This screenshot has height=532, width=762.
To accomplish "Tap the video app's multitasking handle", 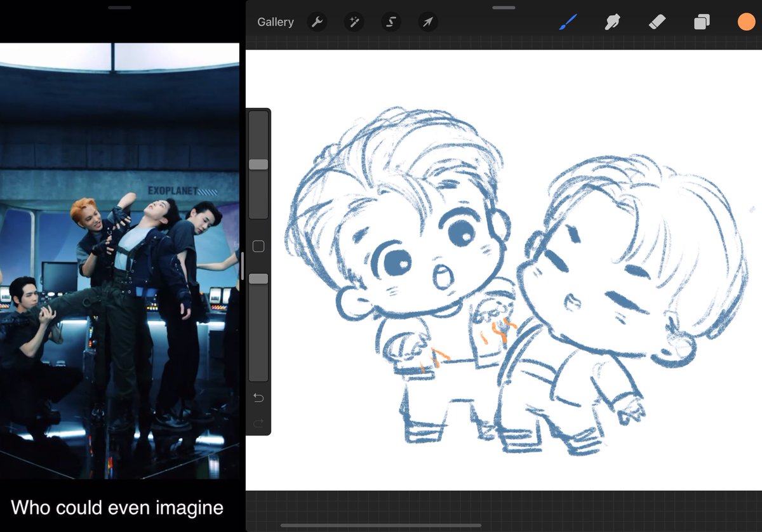I will click(x=120, y=8).
